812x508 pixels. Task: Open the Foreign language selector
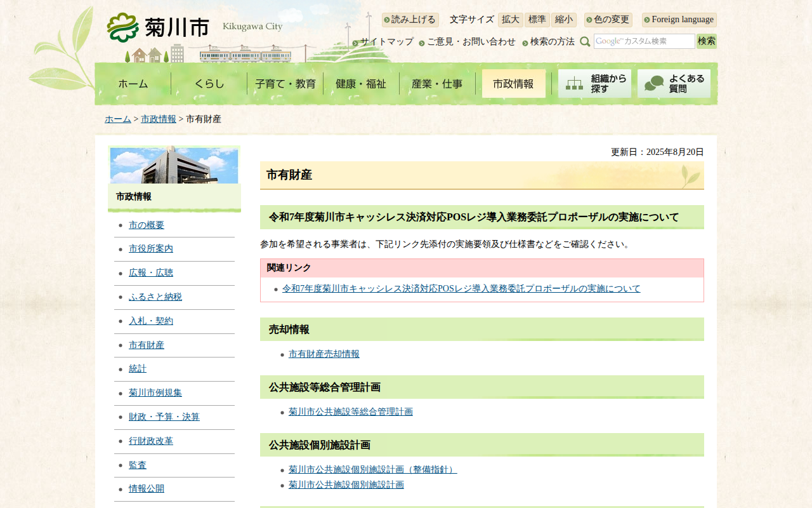[679, 20]
